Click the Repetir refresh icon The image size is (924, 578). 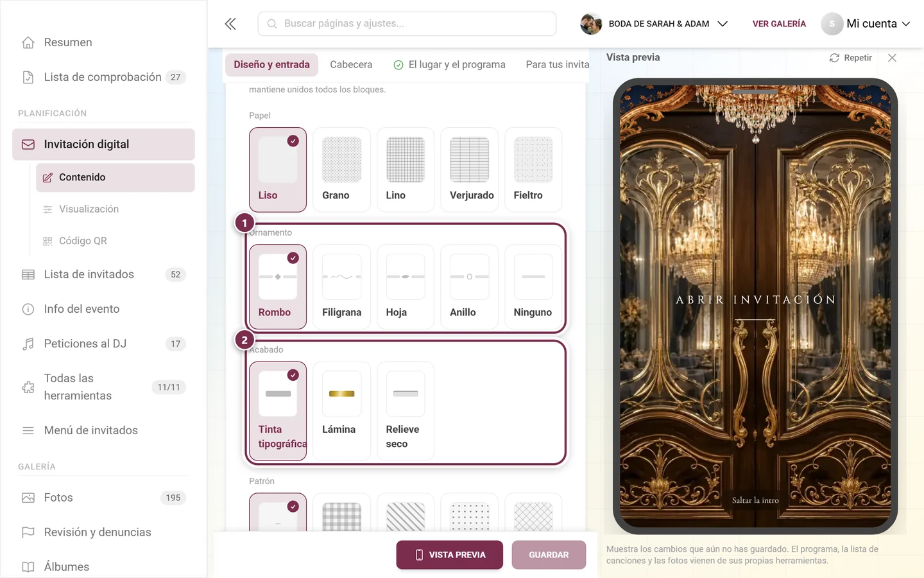834,58
